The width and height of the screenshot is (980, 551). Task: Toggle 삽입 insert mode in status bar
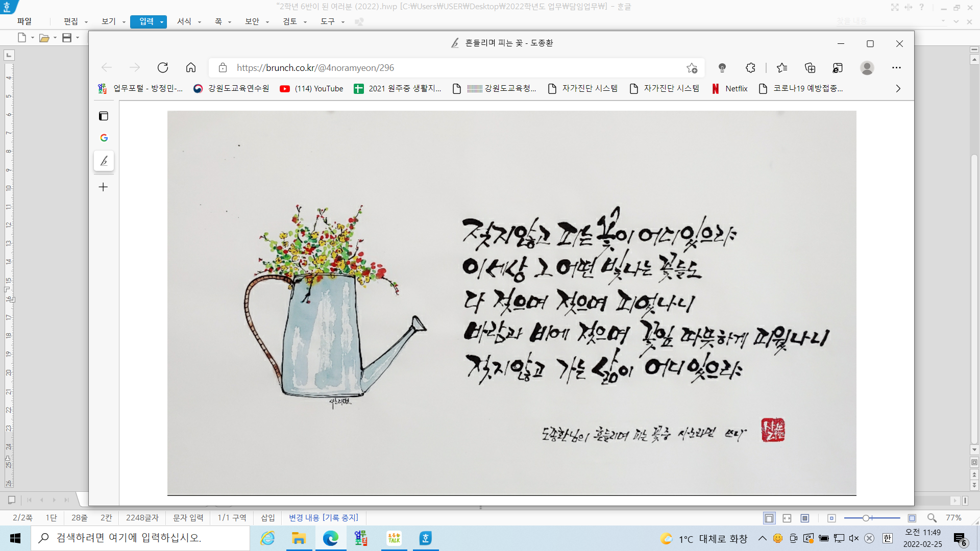pos(268,518)
